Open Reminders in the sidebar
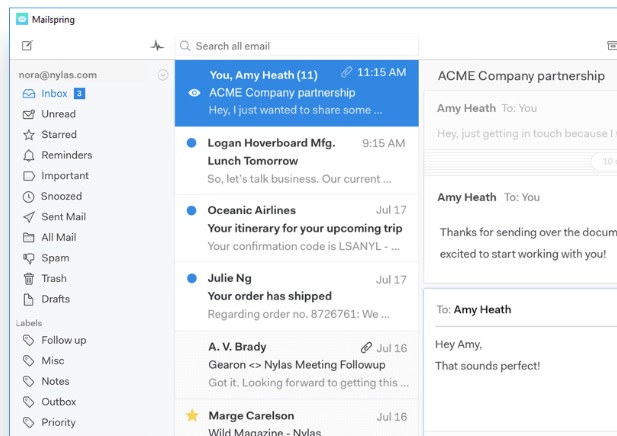Image resolution: width=617 pixels, height=436 pixels. point(66,155)
